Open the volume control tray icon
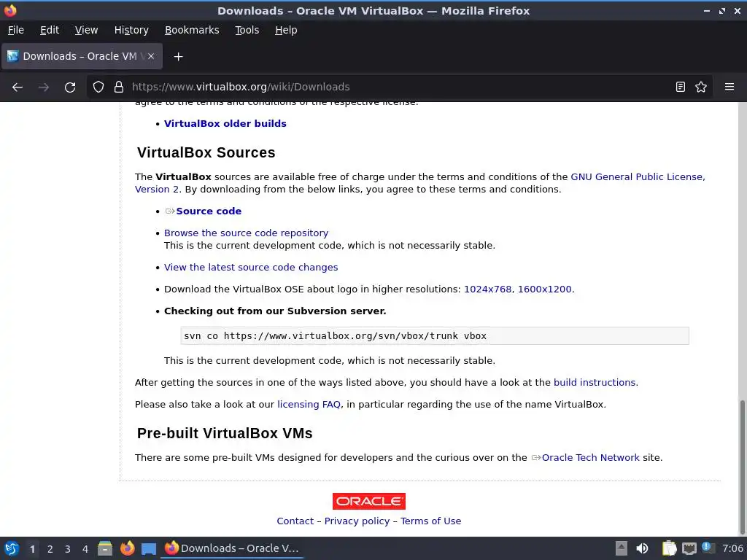 tap(642, 548)
